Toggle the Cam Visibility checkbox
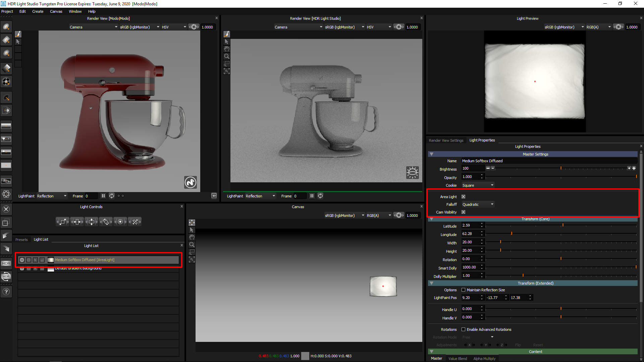The width and height of the screenshot is (644, 362). 463,212
